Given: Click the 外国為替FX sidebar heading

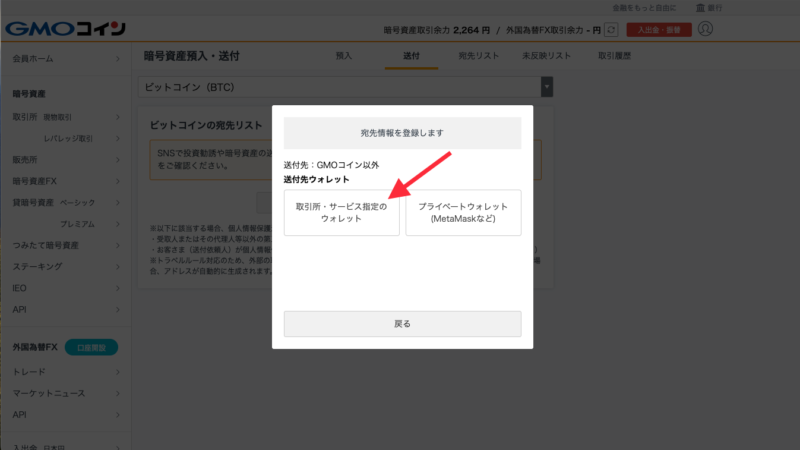Looking at the screenshot, I should (35, 347).
